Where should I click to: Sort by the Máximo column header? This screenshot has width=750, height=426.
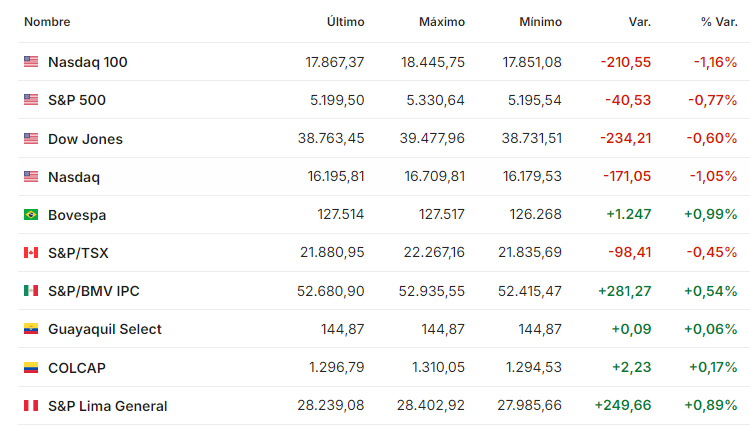[x=441, y=22]
